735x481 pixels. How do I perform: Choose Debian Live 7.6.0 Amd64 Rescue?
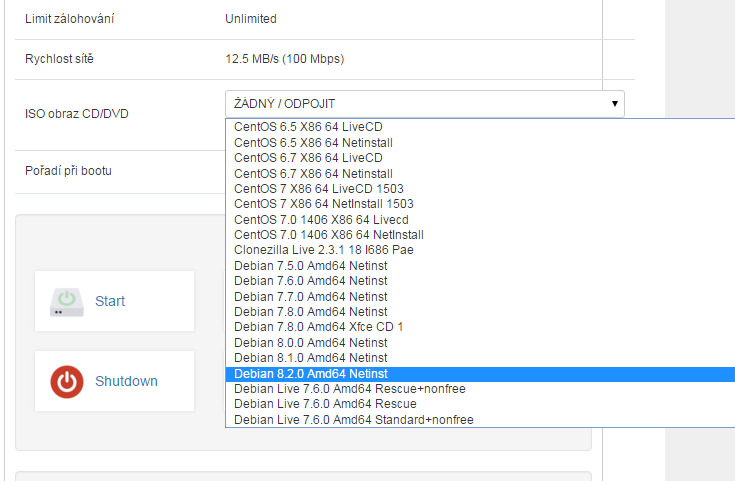pos(324,404)
